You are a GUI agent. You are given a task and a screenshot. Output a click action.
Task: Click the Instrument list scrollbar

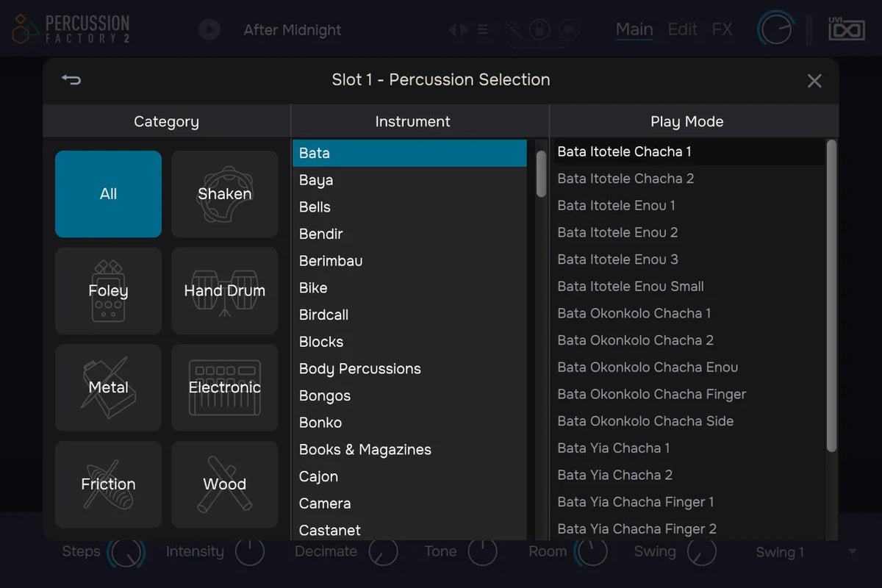pos(541,173)
